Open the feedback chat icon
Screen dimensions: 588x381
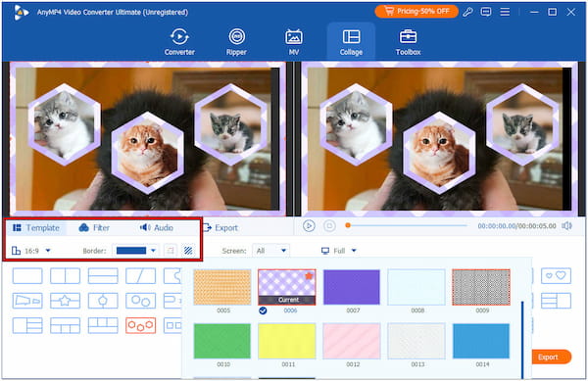tap(486, 12)
